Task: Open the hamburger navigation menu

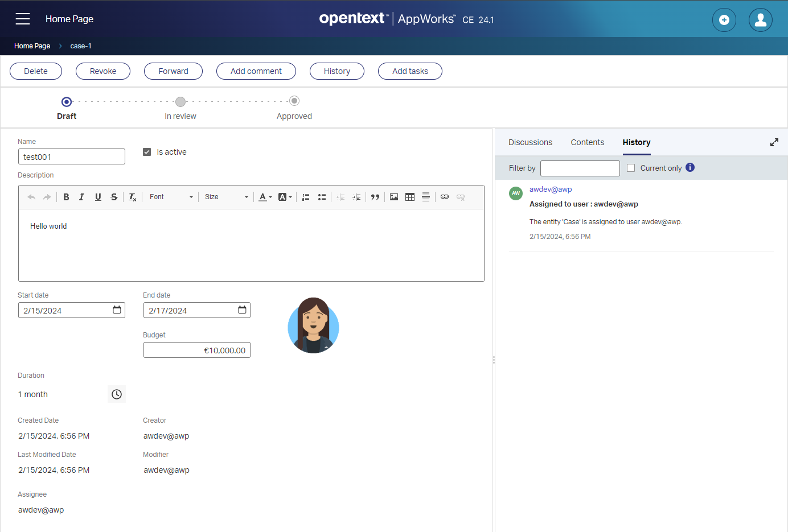Action: pyautogui.click(x=23, y=19)
